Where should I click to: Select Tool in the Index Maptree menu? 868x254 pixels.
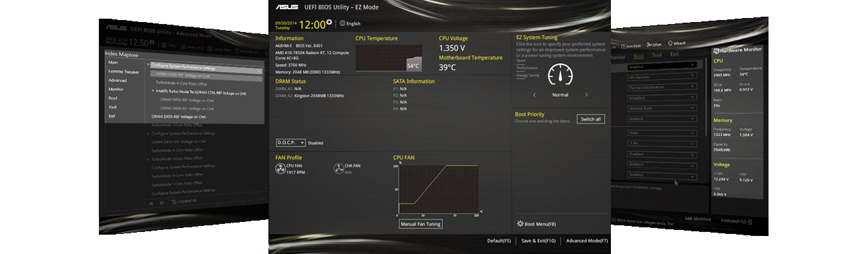(112, 107)
